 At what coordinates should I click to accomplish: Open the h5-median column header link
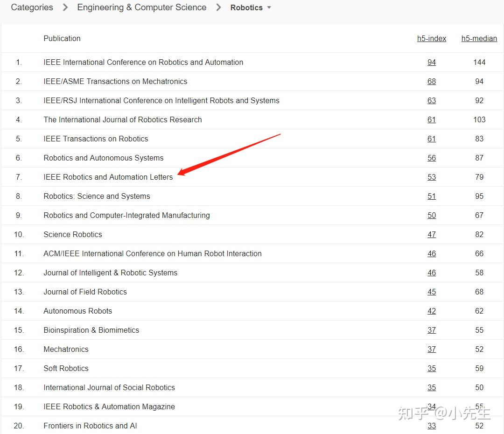click(479, 39)
